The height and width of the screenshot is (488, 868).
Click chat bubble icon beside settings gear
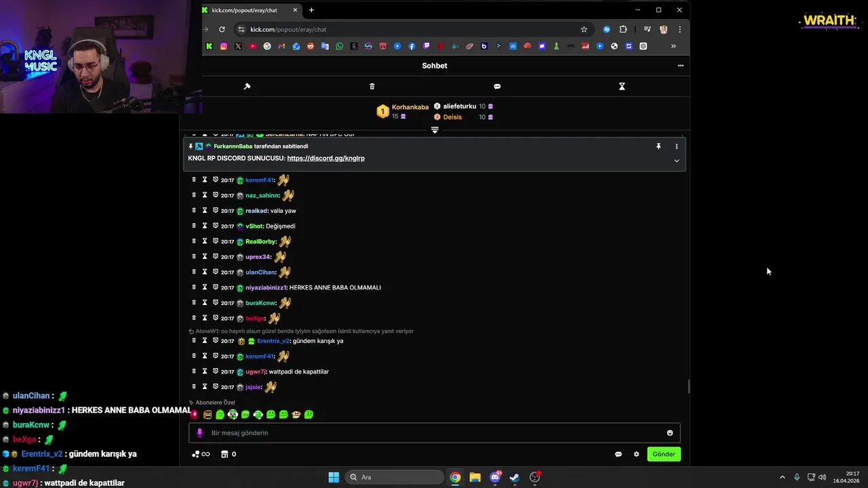pyautogui.click(x=618, y=454)
